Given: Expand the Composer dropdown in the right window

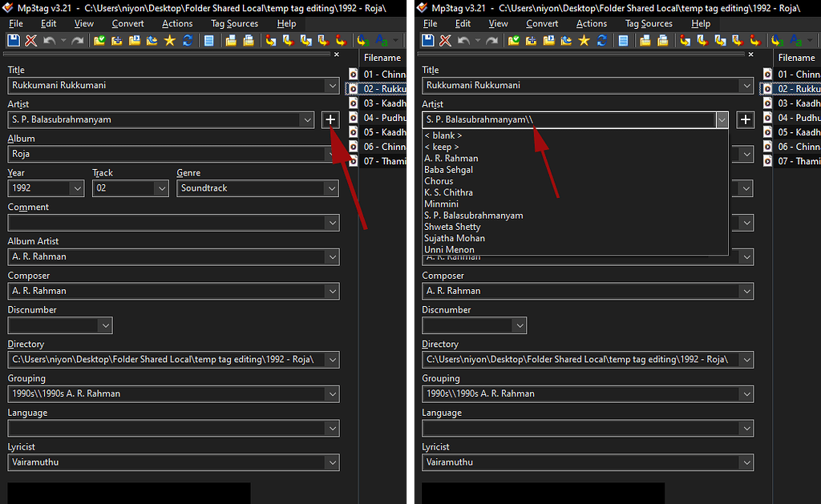Looking at the screenshot, I should pyautogui.click(x=746, y=291).
